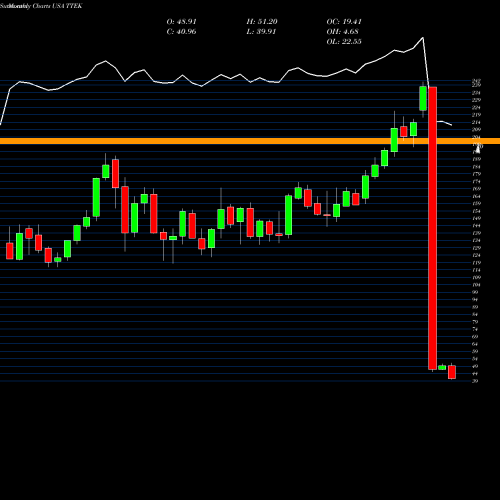Select the OH: 4.68 reading
This screenshot has height=500, width=500.
[x=342, y=32]
